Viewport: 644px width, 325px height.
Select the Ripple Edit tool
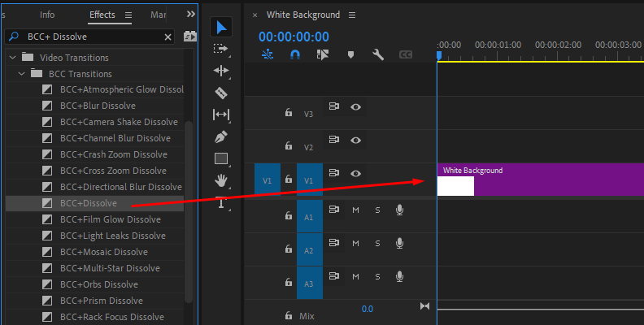pos(221,71)
